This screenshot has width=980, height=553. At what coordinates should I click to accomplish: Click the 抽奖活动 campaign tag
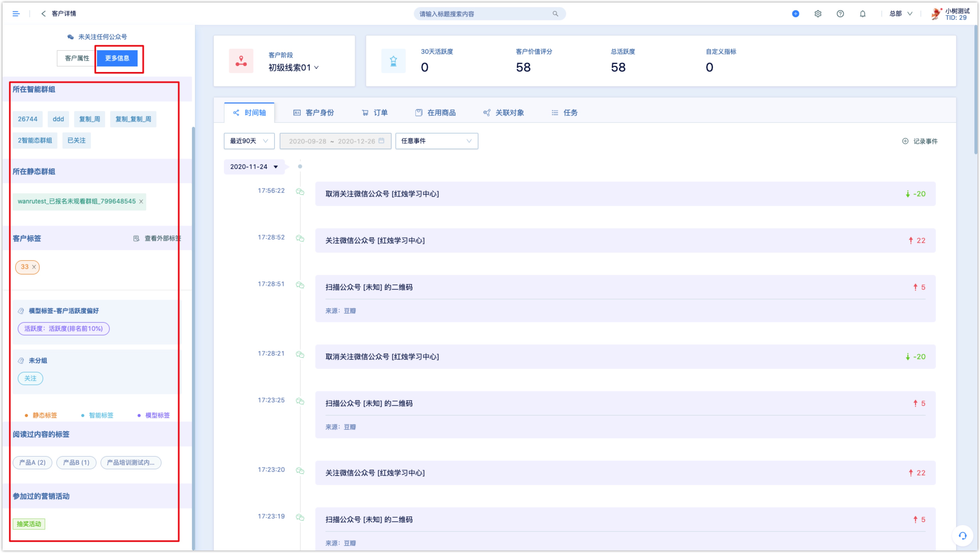(29, 524)
